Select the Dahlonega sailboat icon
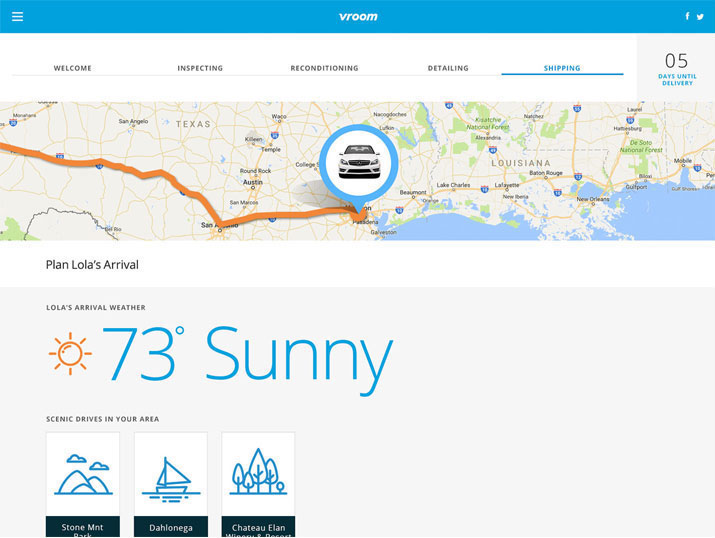 tap(171, 474)
